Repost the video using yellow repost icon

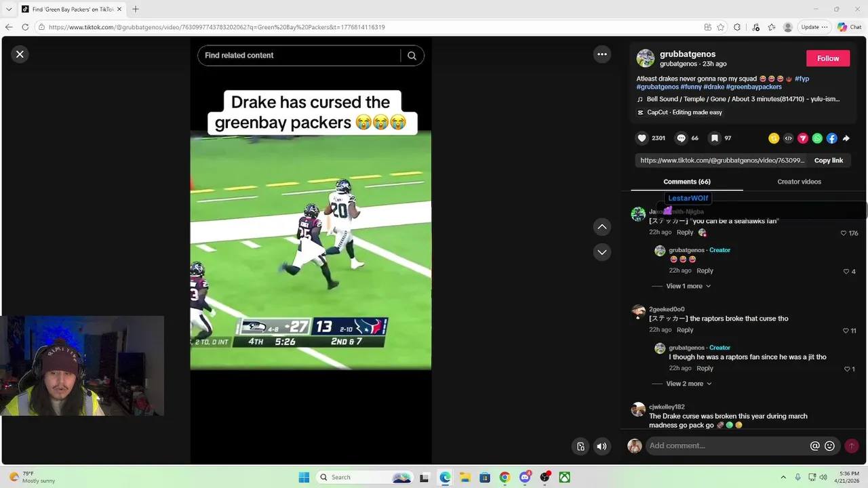coord(774,138)
